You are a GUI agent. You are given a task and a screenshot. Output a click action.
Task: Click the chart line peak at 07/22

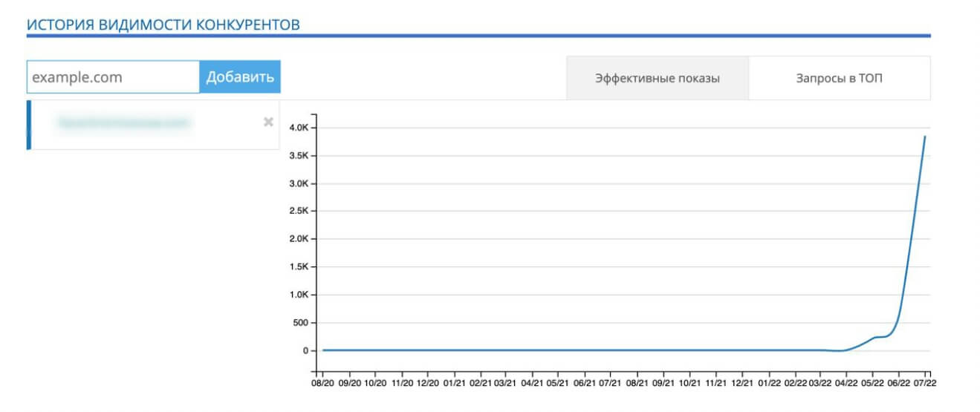pos(925,137)
